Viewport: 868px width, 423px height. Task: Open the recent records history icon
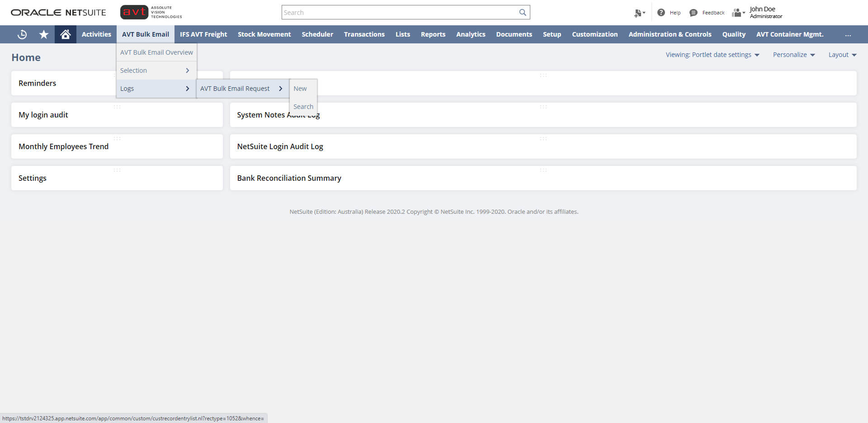pos(22,34)
